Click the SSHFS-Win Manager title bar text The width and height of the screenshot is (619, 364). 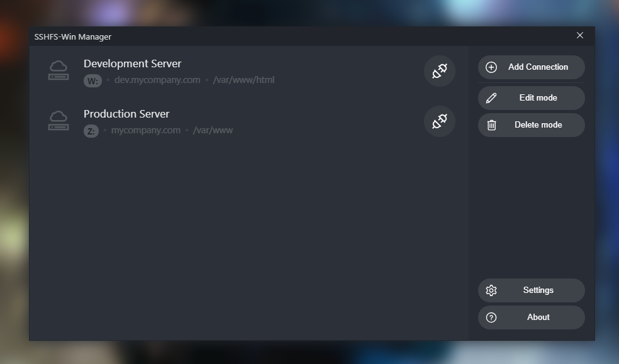coord(73,36)
